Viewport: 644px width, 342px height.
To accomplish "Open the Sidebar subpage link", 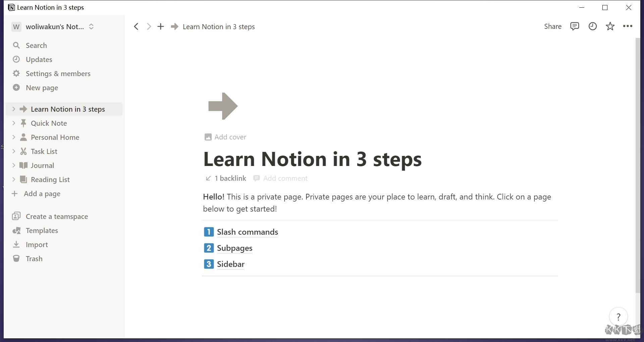I will coord(231,264).
